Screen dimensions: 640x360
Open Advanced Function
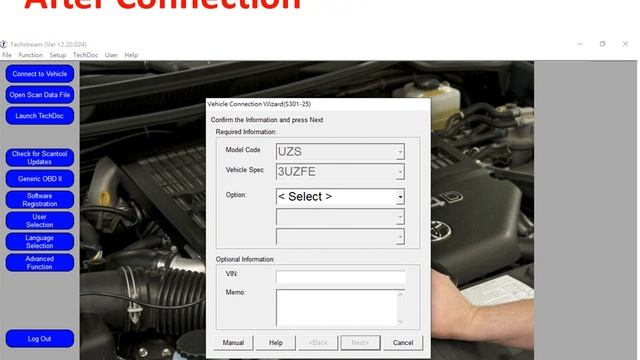coord(40,263)
